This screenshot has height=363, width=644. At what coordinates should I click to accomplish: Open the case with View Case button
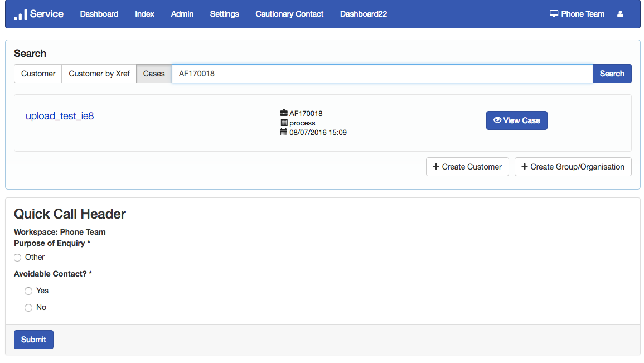[517, 120]
